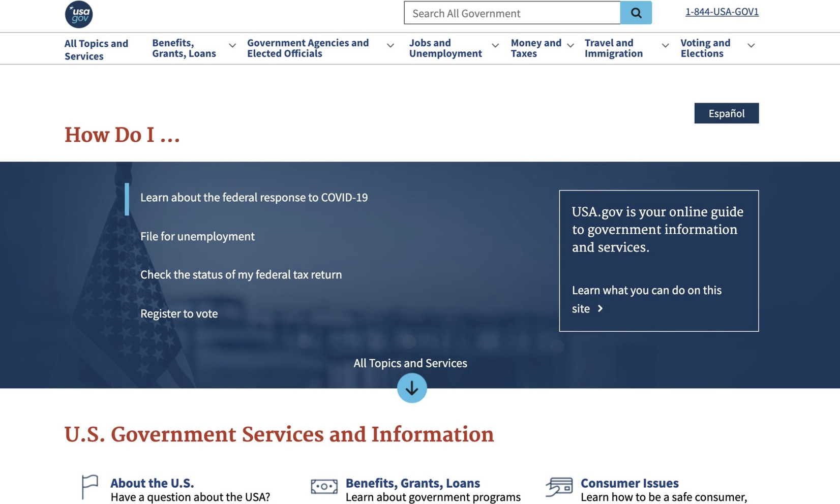The height and width of the screenshot is (504, 840).
Task: Click in the Search All Government field
Action: (512, 13)
